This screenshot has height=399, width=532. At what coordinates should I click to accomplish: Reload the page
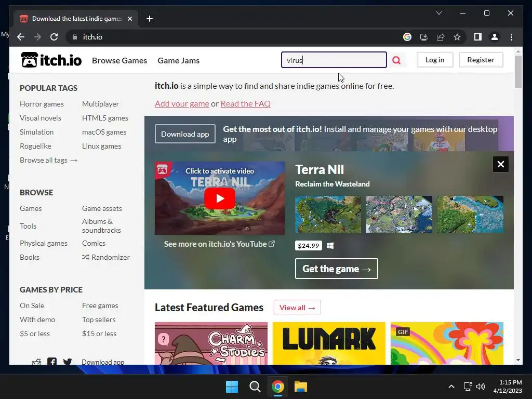point(54,37)
